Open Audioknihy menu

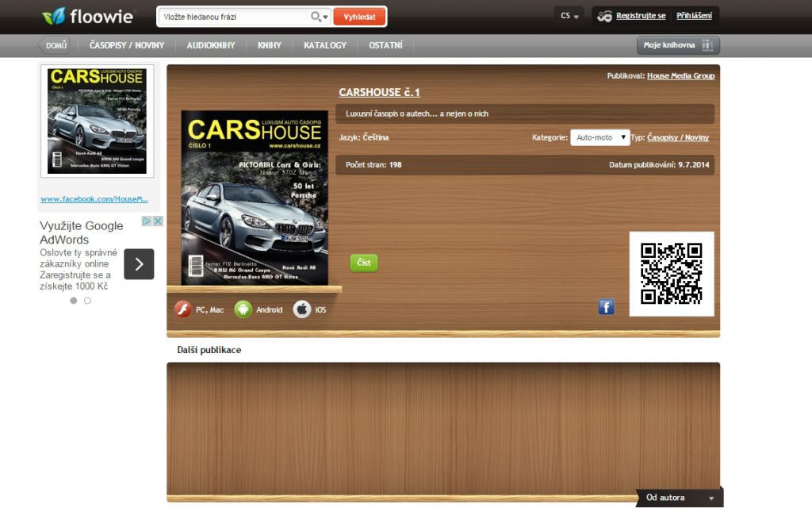211,45
